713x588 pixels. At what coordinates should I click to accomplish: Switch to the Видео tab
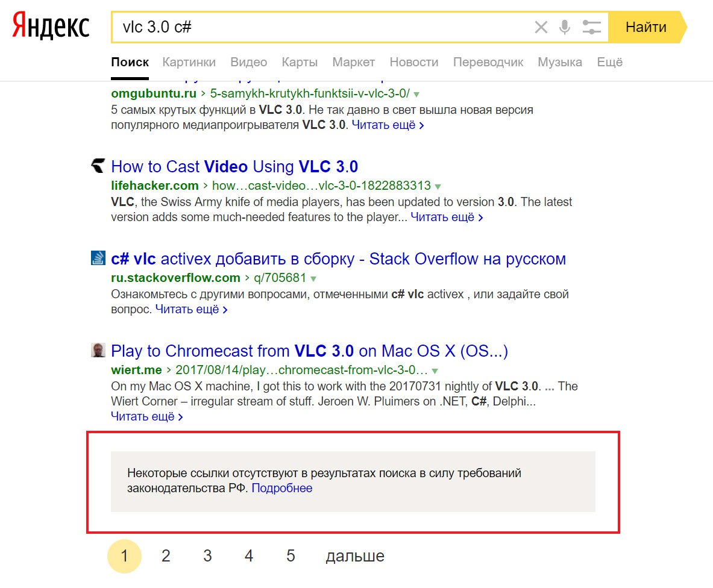pos(248,62)
